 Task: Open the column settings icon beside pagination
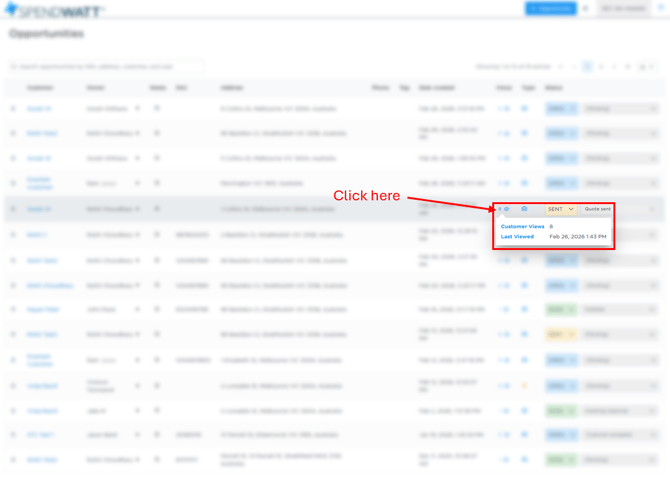coord(643,67)
